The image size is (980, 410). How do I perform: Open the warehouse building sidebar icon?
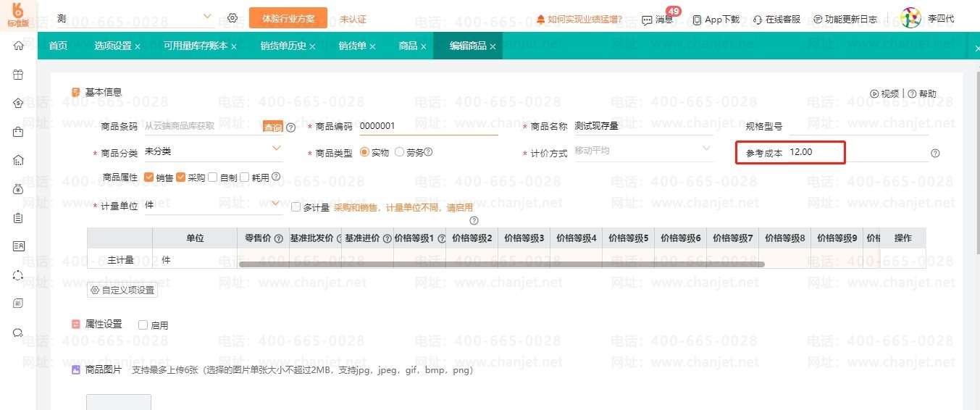pyautogui.click(x=18, y=160)
